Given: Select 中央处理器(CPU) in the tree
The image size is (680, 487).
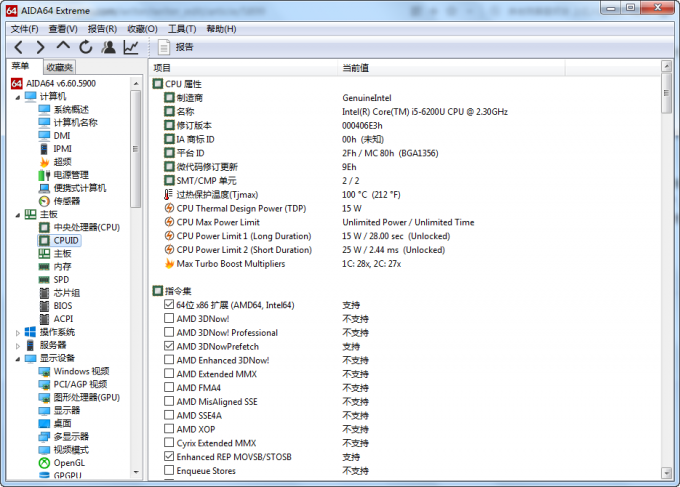Looking at the screenshot, I should click(x=86, y=227).
